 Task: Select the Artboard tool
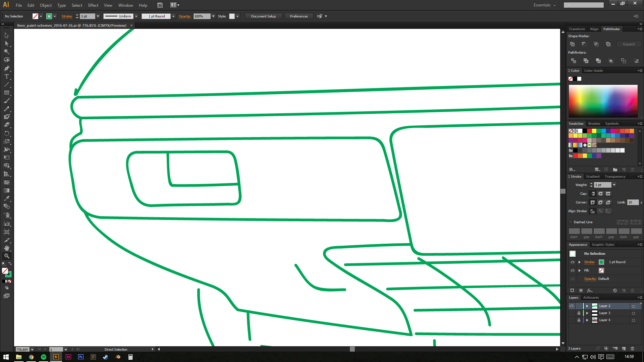pos(6,232)
